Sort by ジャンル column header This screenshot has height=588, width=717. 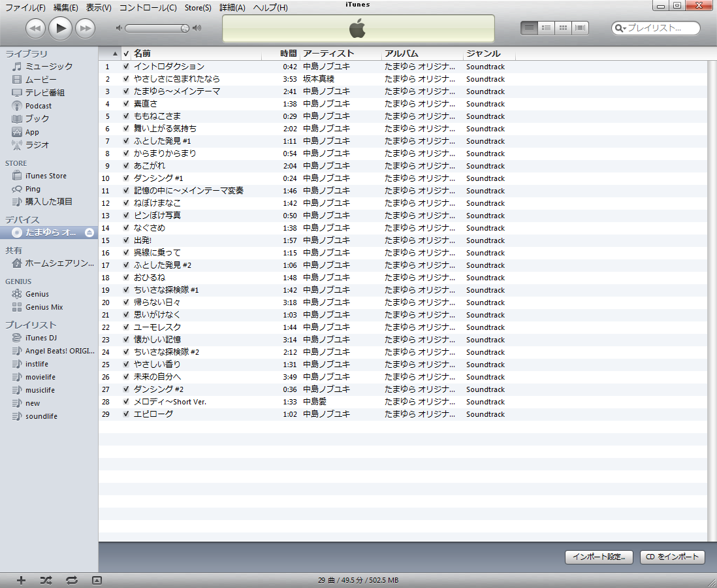tap(489, 54)
